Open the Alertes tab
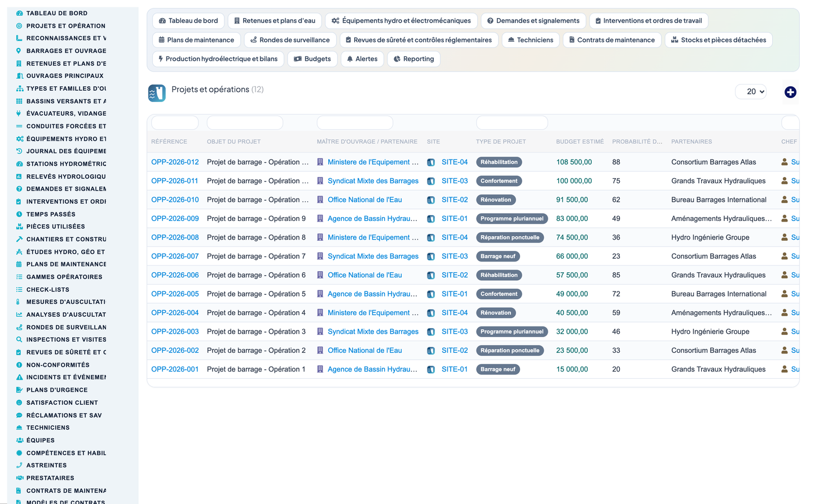This screenshot has width=815, height=504. pos(362,59)
